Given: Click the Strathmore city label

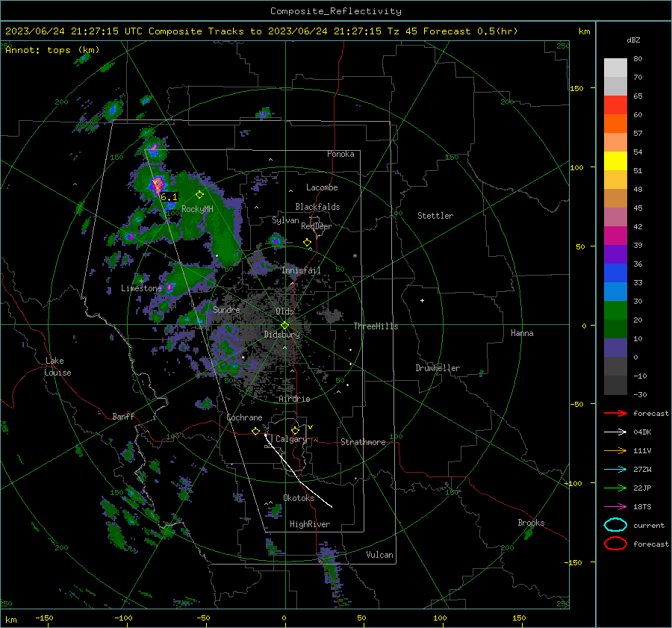Looking at the screenshot, I should 363,442.
